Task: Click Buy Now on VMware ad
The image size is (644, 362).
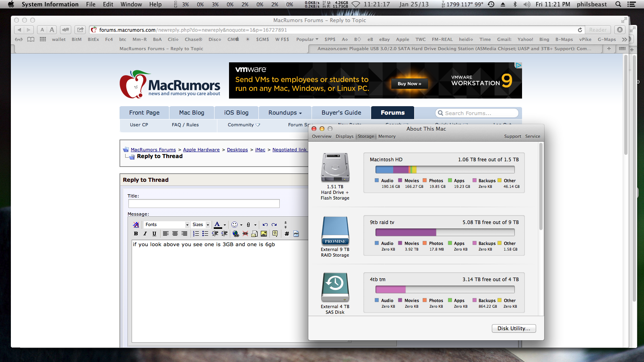Action: click(409, 84)
